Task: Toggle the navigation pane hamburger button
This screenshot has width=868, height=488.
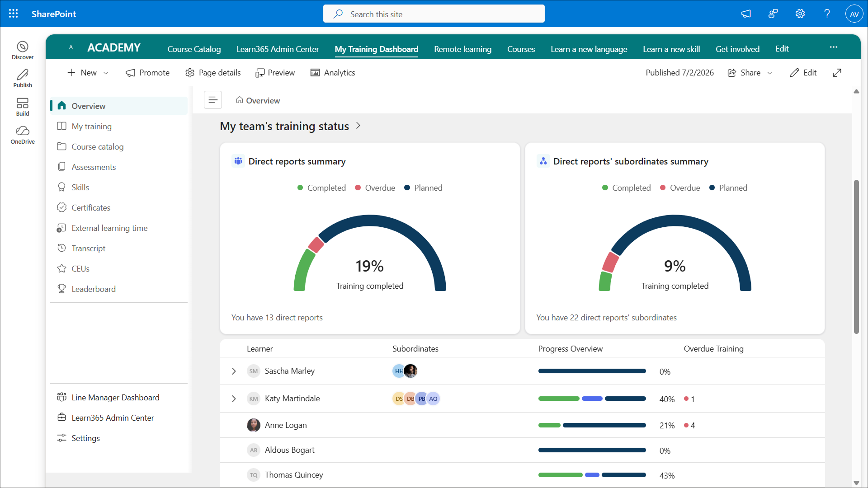Action: (213, 100)
